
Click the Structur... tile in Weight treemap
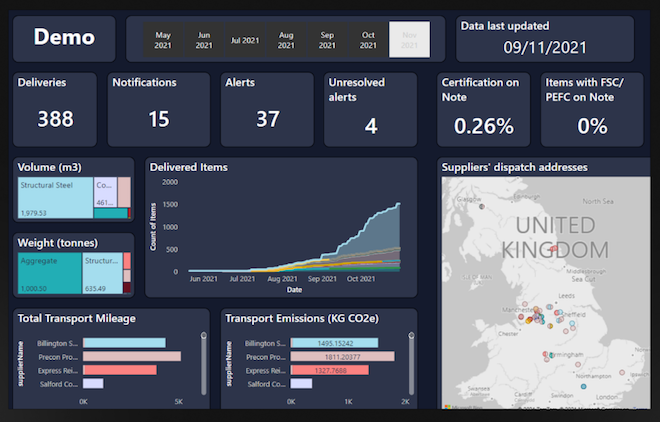[102, 274]
